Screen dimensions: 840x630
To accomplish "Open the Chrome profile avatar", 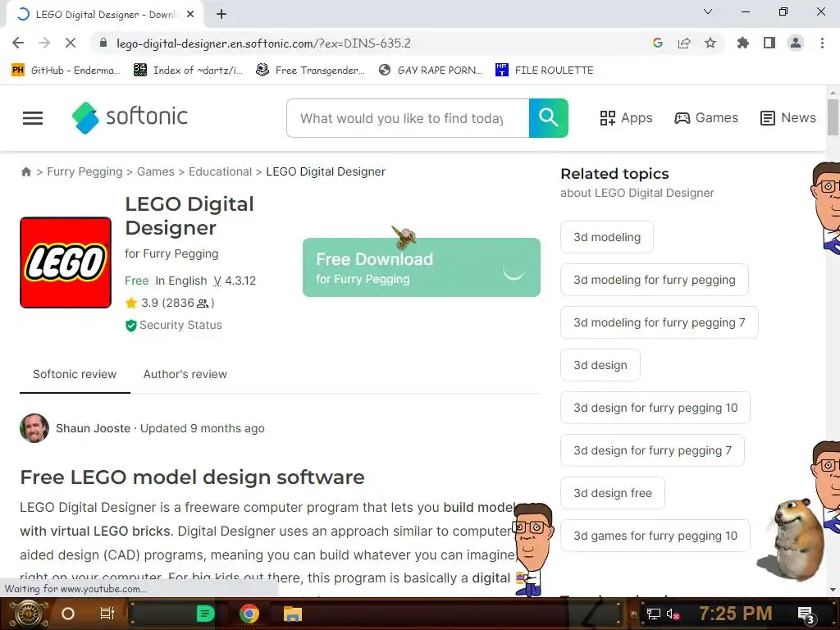I will click(x=796, y=43).
